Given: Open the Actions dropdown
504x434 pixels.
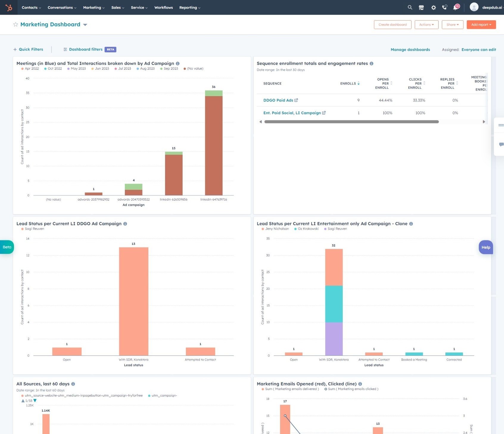Looking at the screenshot, I should pyautogui.click(x=427, y=24).
